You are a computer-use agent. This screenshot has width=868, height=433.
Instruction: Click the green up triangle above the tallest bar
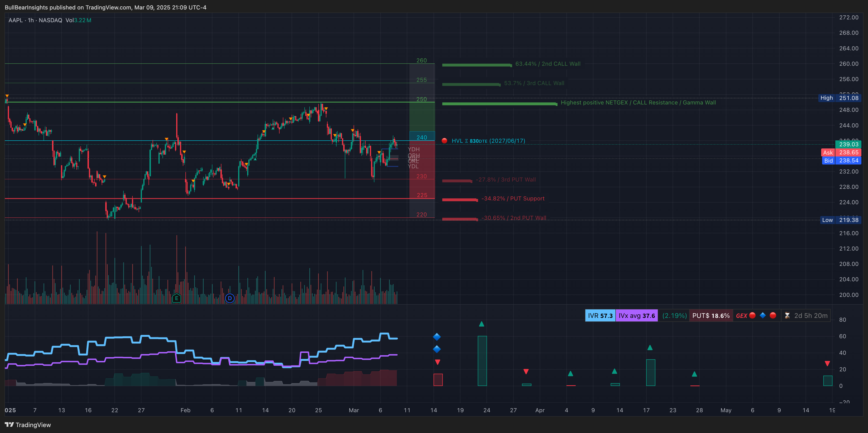click(x=482, y=324)
